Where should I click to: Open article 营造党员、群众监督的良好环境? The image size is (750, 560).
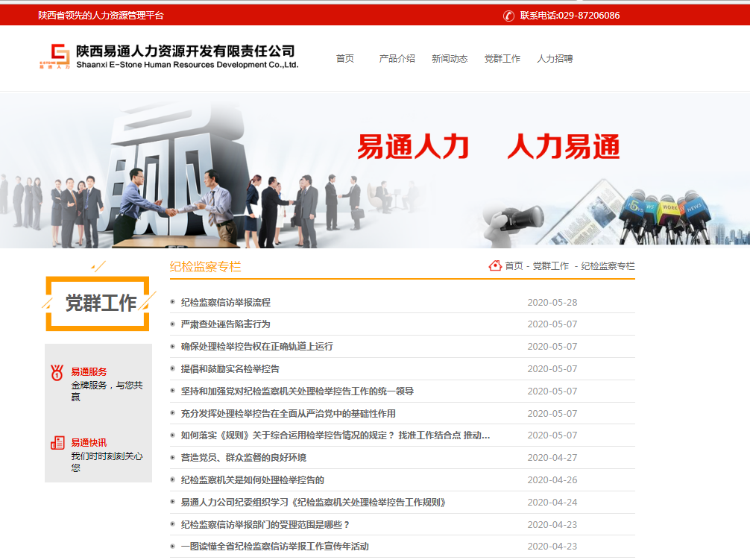[244, 458]
